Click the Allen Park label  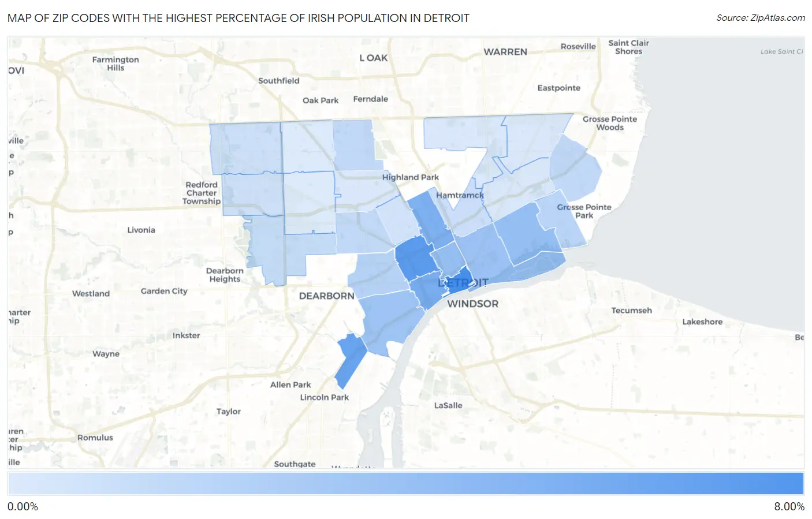(x=290, y=384)
